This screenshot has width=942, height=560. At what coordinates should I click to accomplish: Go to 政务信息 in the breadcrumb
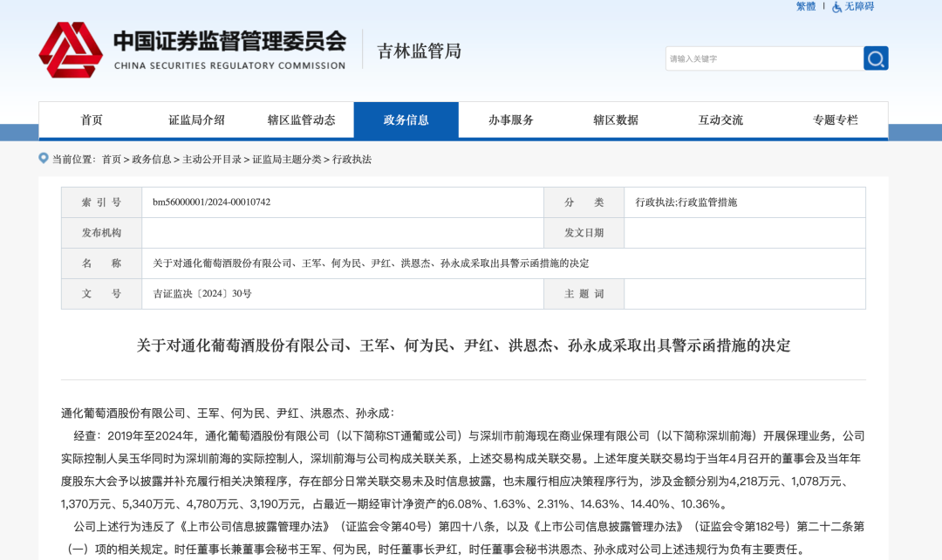(152, 160)
